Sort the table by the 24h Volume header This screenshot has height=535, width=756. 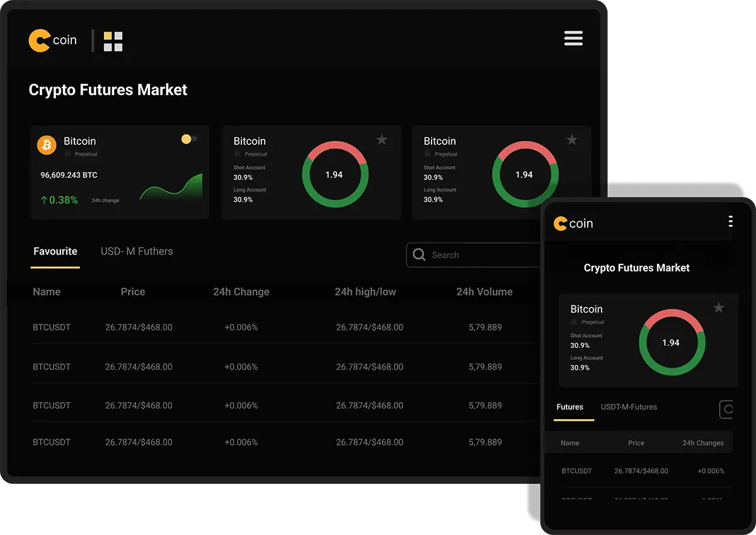point(484,292)
